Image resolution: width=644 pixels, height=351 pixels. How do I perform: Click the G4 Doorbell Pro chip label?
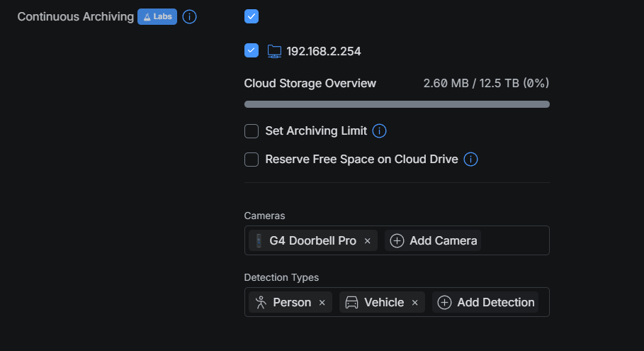pyautogui.click(x=312, y=241)
